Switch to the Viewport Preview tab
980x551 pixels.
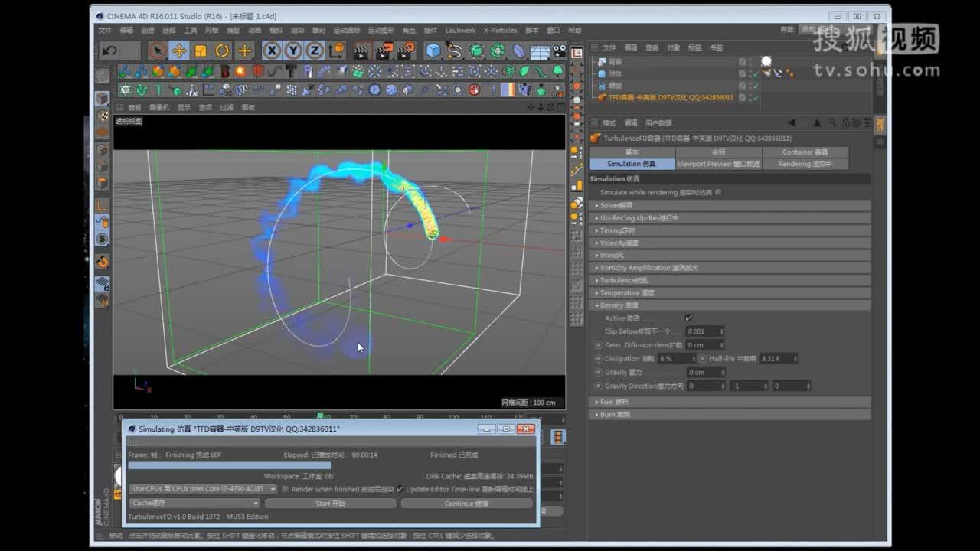pyautogui.click(x=718, y=162)
